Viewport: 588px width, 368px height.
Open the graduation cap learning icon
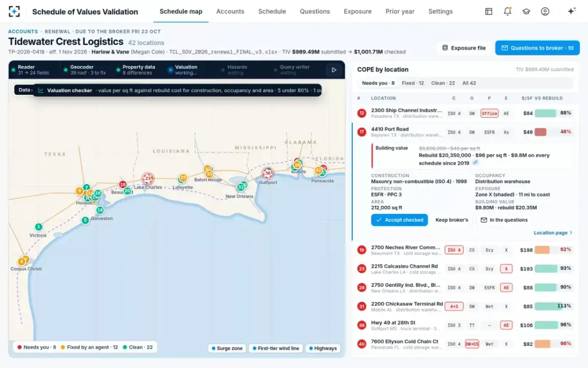[526, 11]
